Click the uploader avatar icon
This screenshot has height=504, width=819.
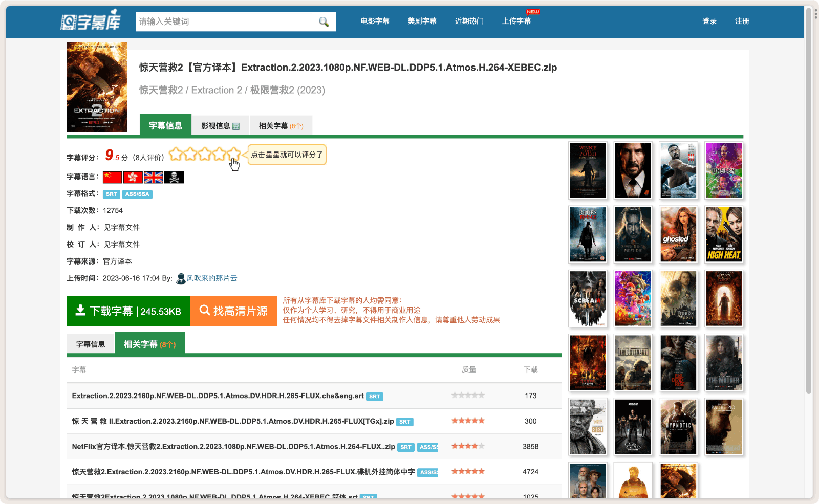pos(181,278)
